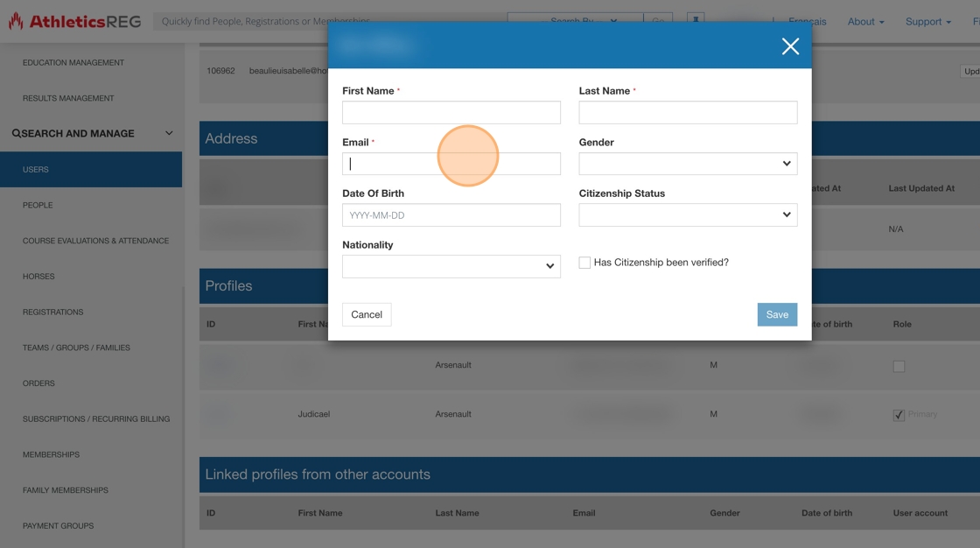This screenshot has height=548, width=980.
Task: Toggle the Primary role checkbox for Judicael
Action: click(899, 415)
